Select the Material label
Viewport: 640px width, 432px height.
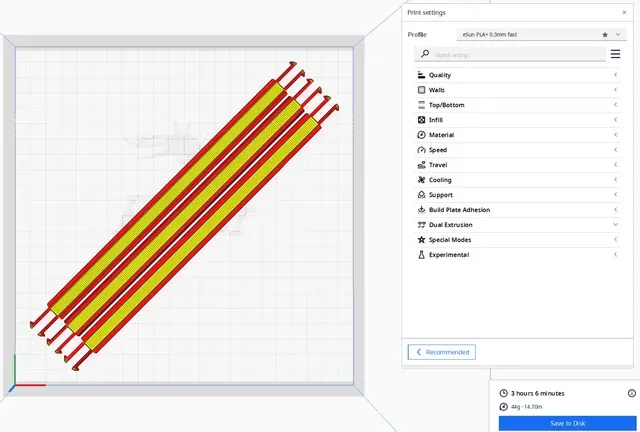tap(441, 135)
